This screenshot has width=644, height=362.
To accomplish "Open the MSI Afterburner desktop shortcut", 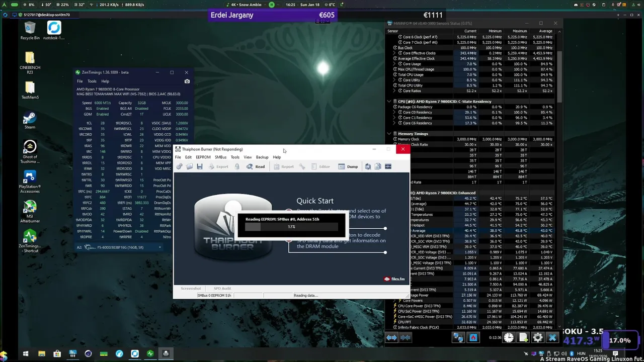I will click(30, 212).
